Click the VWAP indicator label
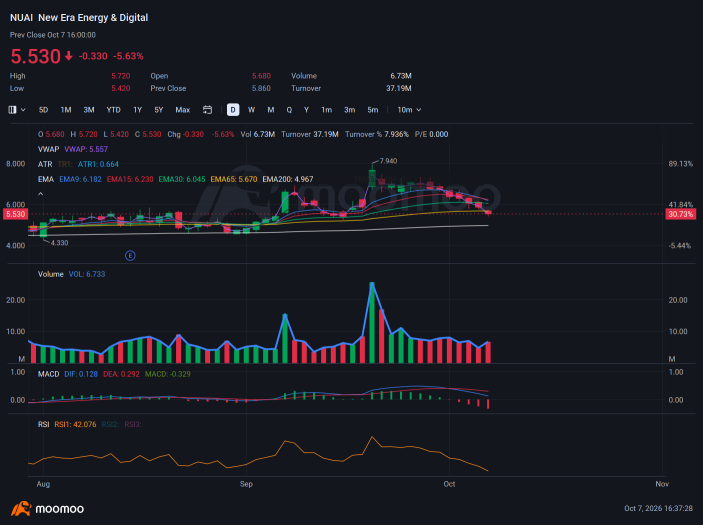Viewport: 703px width, 525px height. point(48,149)
